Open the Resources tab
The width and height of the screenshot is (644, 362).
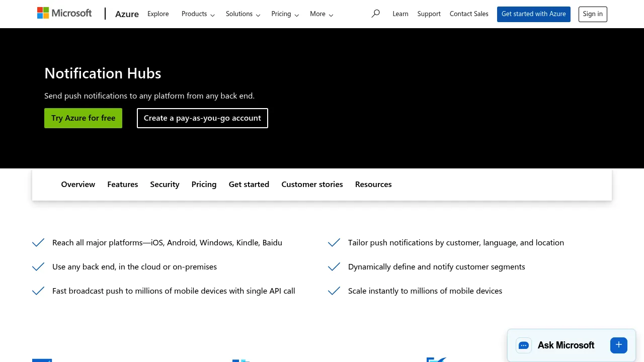(373, 185)
